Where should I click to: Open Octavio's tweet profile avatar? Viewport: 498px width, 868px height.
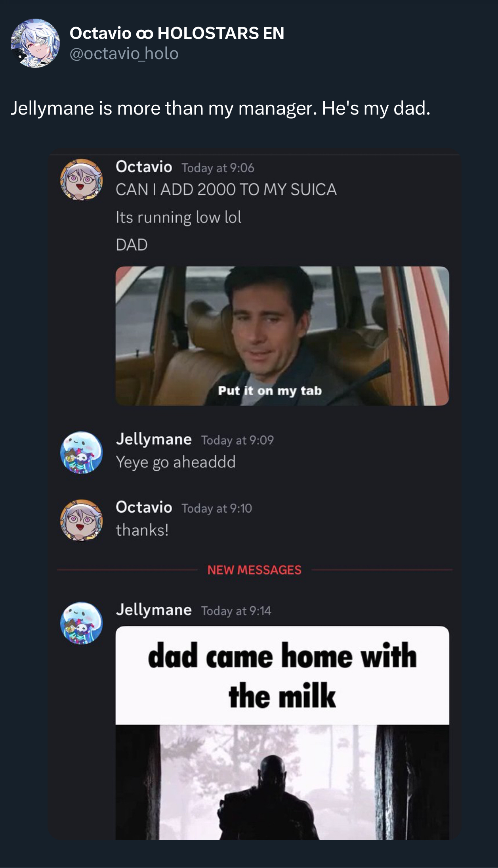35,43
